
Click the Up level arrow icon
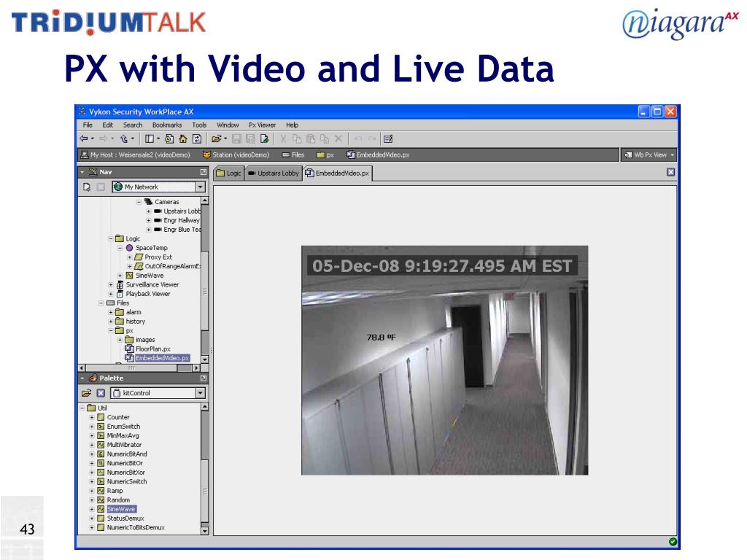pyautogui.click(x=124, y=139)
